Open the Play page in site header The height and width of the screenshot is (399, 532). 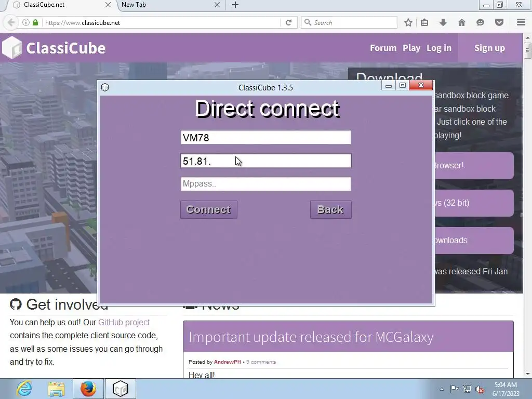tap(411, 48)
